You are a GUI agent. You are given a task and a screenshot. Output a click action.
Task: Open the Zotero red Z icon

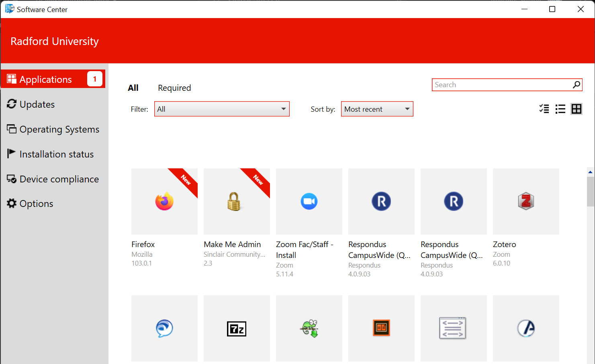point(526,201)
